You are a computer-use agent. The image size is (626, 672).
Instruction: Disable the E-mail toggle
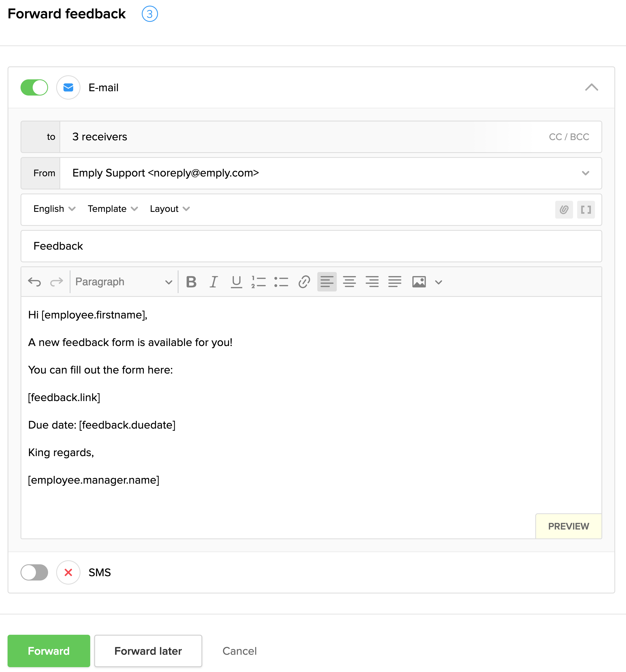34,87
